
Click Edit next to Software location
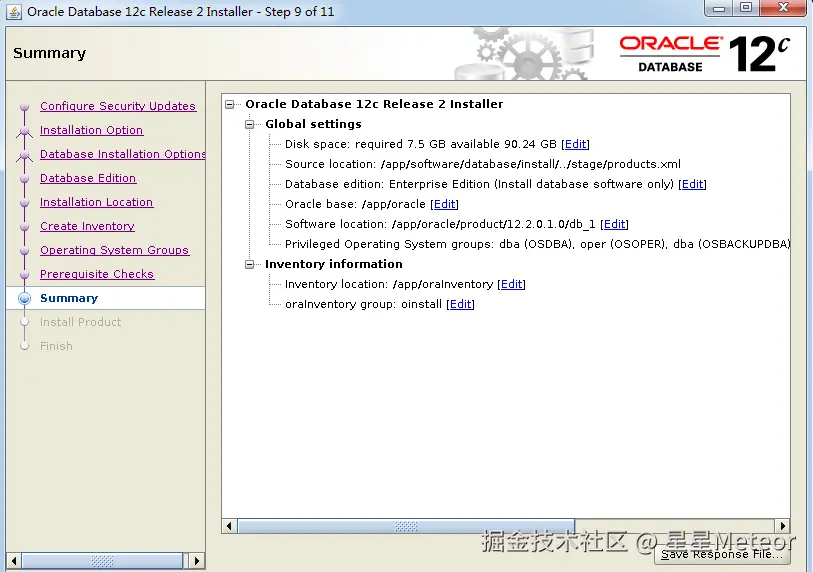coord(614,224)
